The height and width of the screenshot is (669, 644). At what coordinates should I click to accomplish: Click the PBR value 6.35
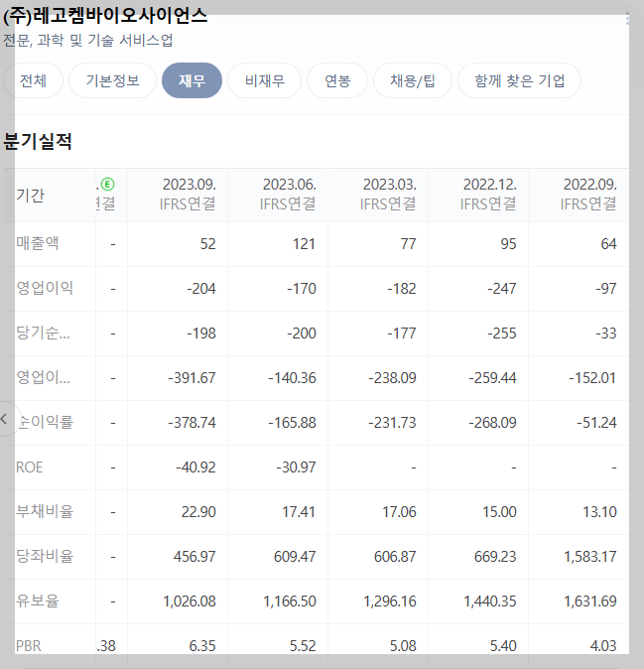(x=202, y=646)
